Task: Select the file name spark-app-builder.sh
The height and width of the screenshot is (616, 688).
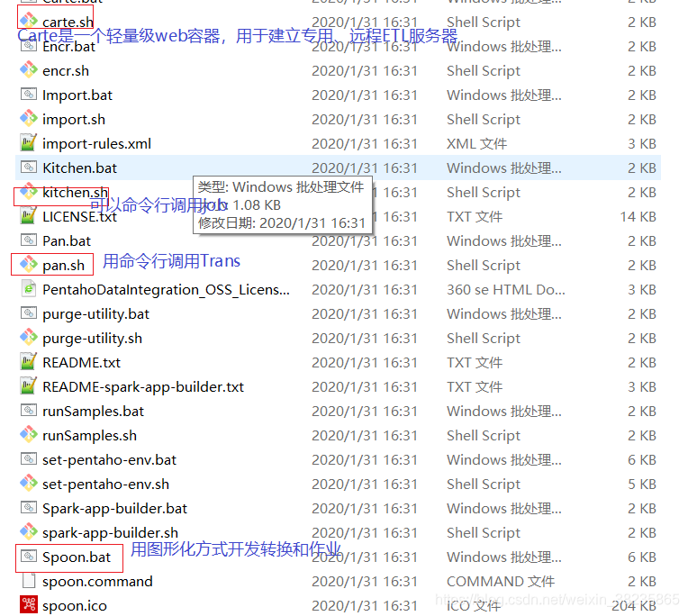Action: pos(110,532)
